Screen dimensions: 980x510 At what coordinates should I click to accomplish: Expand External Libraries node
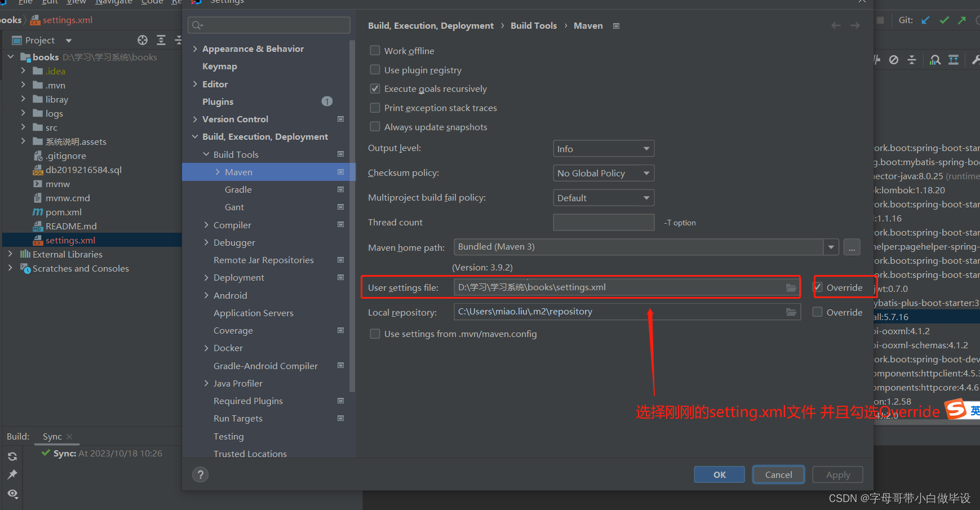point(10,254)
